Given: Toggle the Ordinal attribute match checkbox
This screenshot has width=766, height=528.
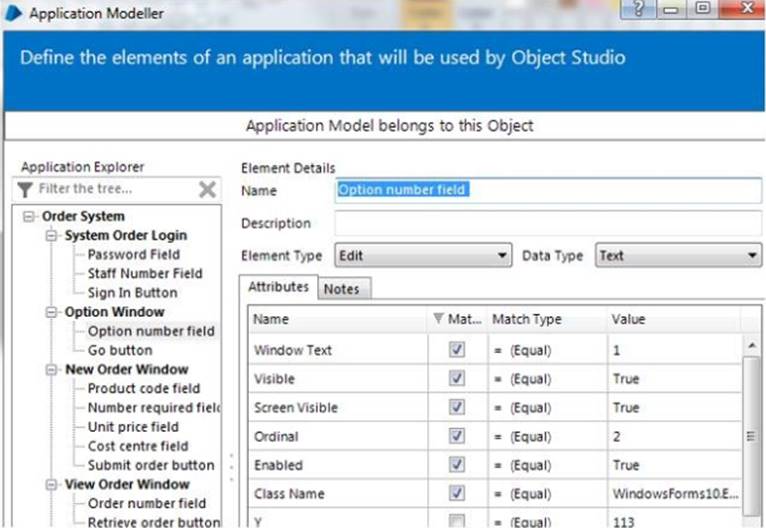Looking at the screenshot, I should 457,437.
